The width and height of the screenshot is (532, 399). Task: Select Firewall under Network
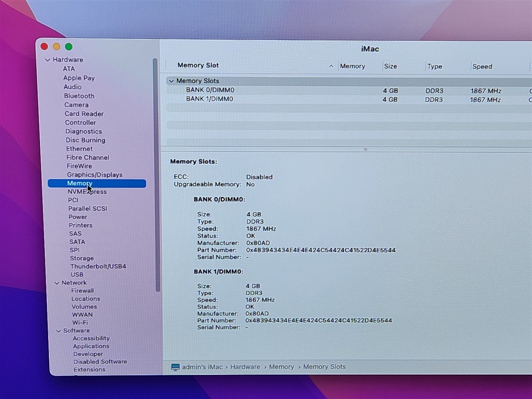pos(82,291)
